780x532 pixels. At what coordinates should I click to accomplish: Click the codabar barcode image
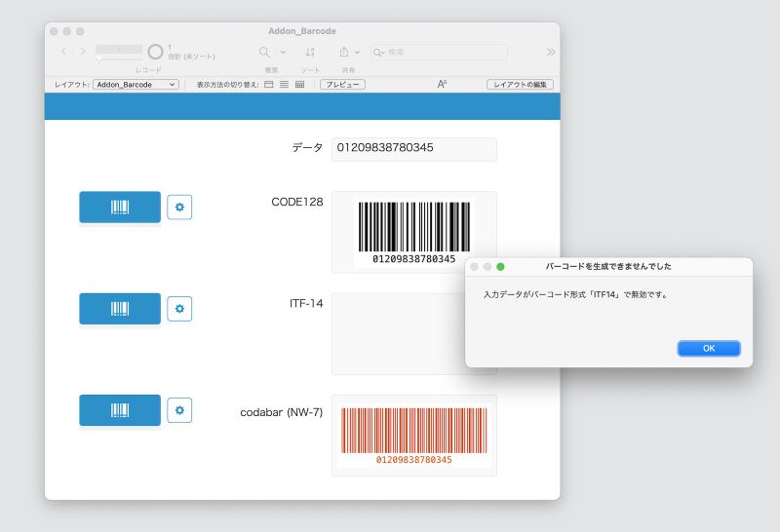tap(413, 436)
